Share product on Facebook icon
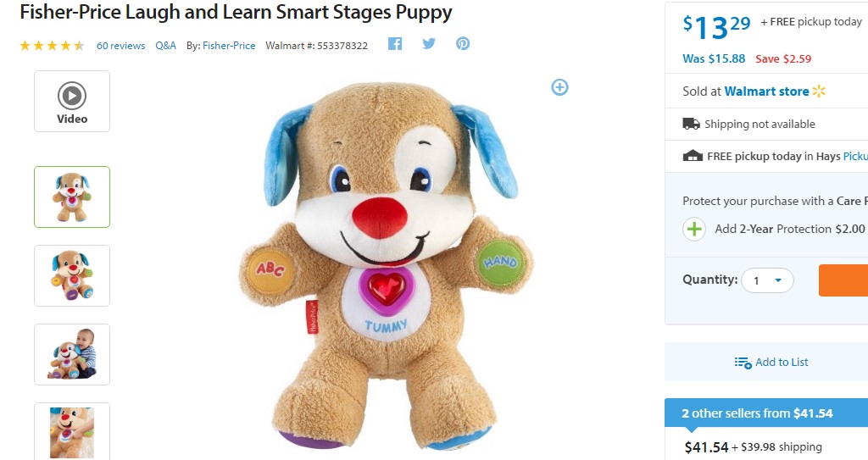 395,44
